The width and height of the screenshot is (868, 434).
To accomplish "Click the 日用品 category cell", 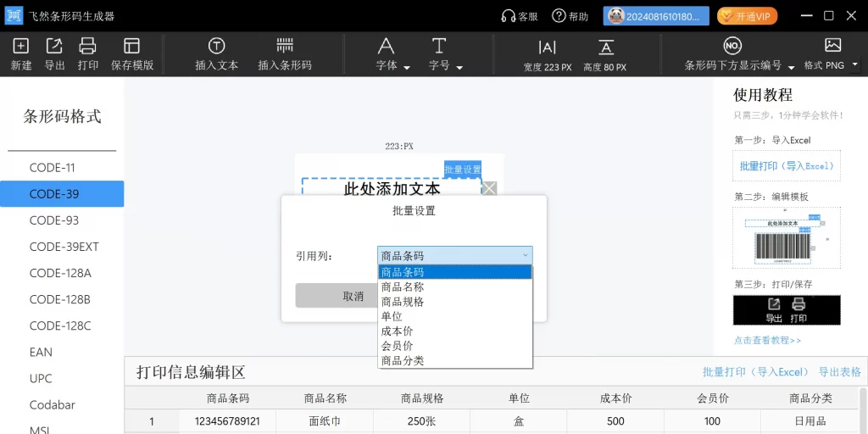I will 810,421.
